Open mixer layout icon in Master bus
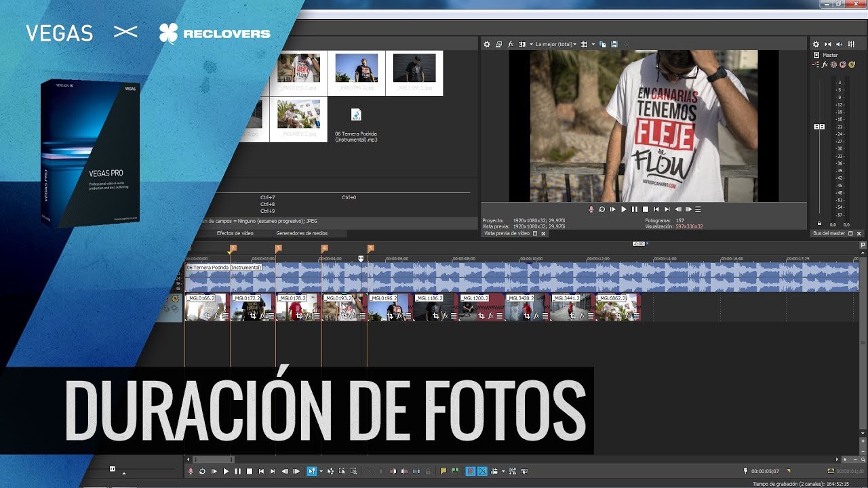Screen dimensions: 868x488 851,44
